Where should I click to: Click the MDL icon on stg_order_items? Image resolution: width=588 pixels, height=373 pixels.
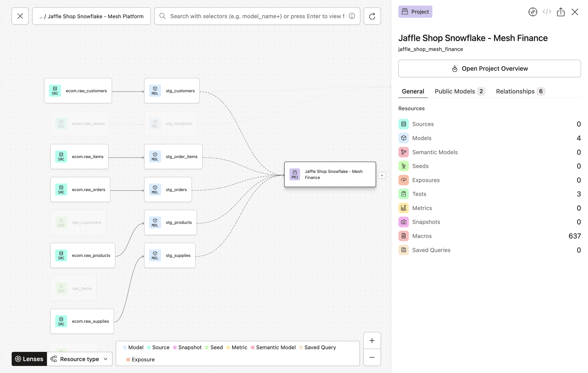[155, 157]
